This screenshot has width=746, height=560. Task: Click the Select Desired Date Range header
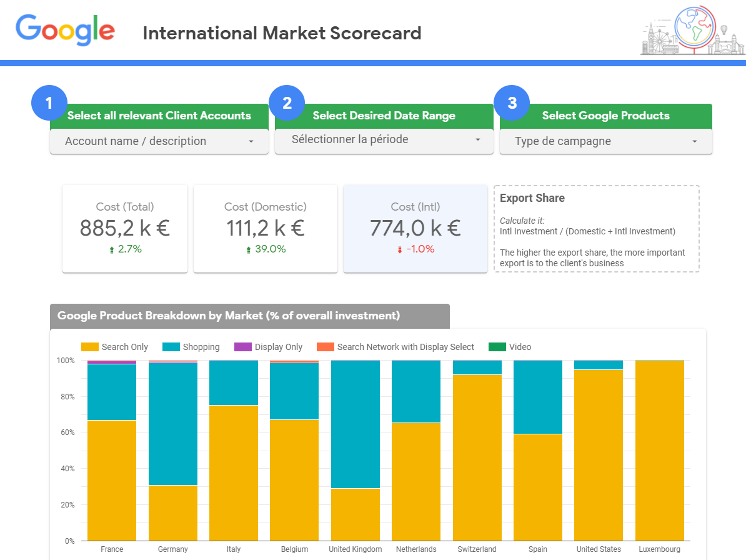coord(384,116)
